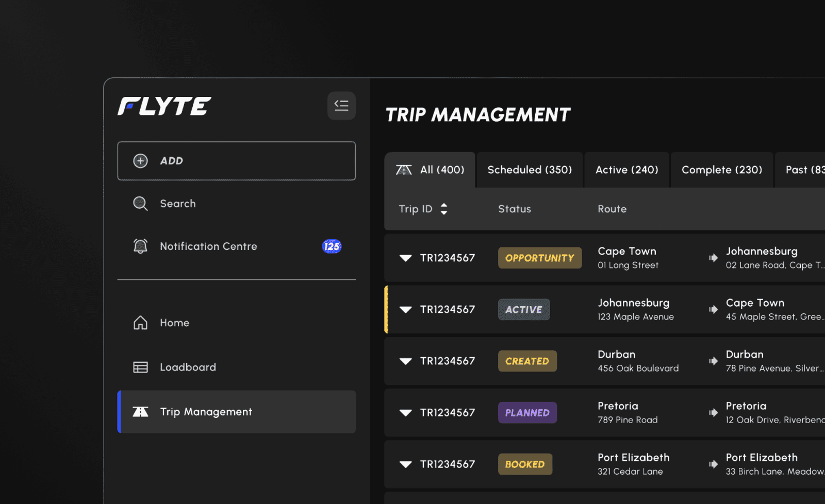Expand the ACTIVE trip details
Screen dimensions: 825x504
tap(406, 309)
